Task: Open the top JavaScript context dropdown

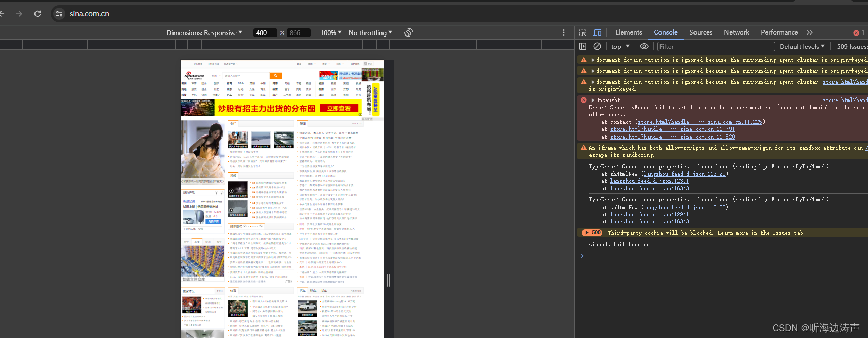Action: click(x=620, y=46)
